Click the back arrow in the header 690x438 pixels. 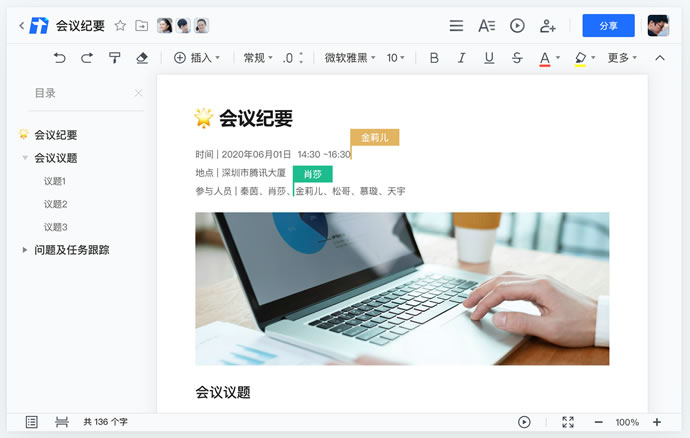click(21, 26)
